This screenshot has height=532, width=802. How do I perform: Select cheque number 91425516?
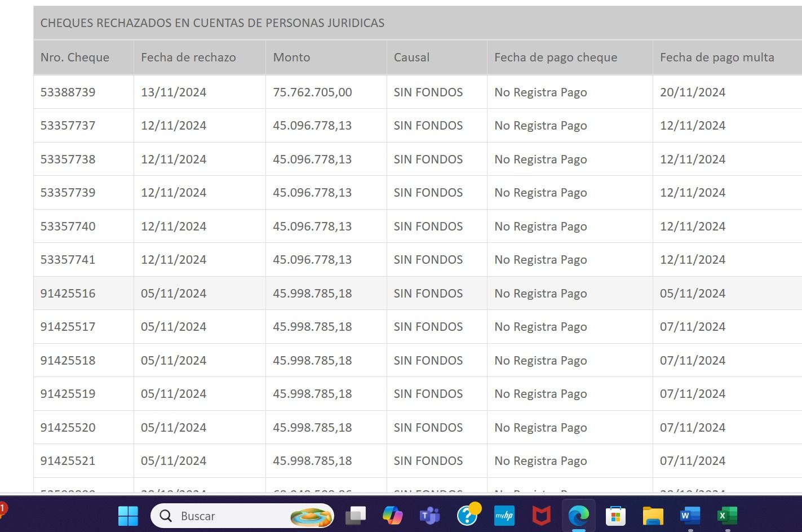(x=68, y=293)
